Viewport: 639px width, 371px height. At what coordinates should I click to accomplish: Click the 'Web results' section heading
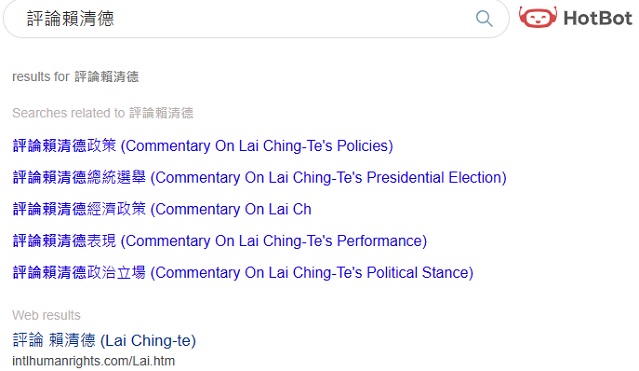tap(46, 315)
